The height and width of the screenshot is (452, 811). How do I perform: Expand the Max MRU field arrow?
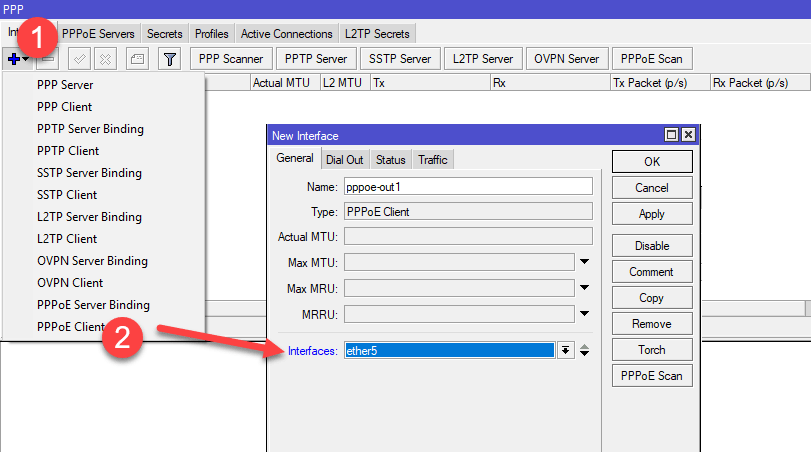pos(584,288)
